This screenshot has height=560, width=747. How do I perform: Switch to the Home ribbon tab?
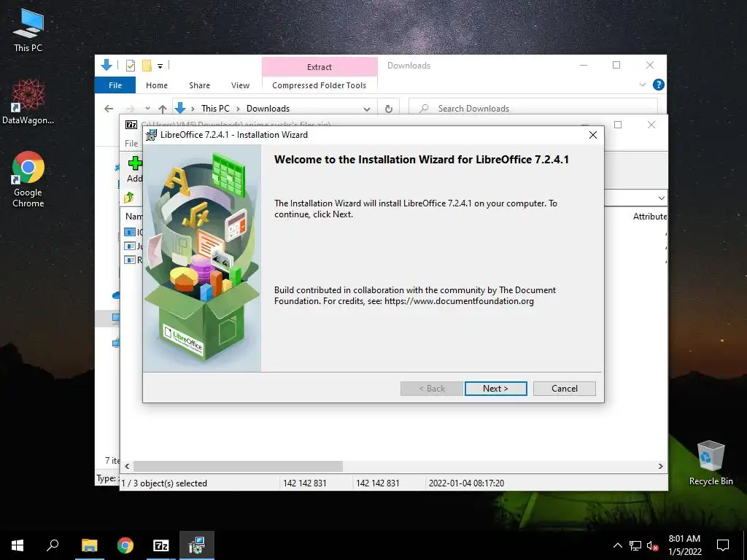point(157,85)
